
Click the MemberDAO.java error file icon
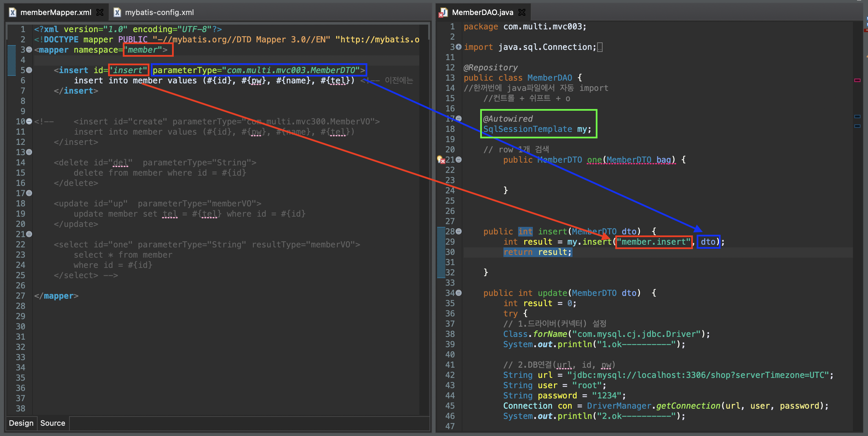(443, 12)
